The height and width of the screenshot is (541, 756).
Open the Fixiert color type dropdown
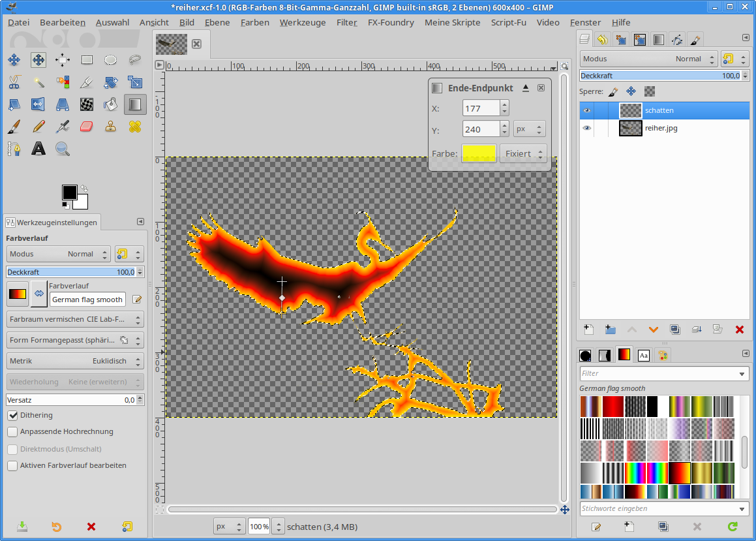[x=522, y=154]
